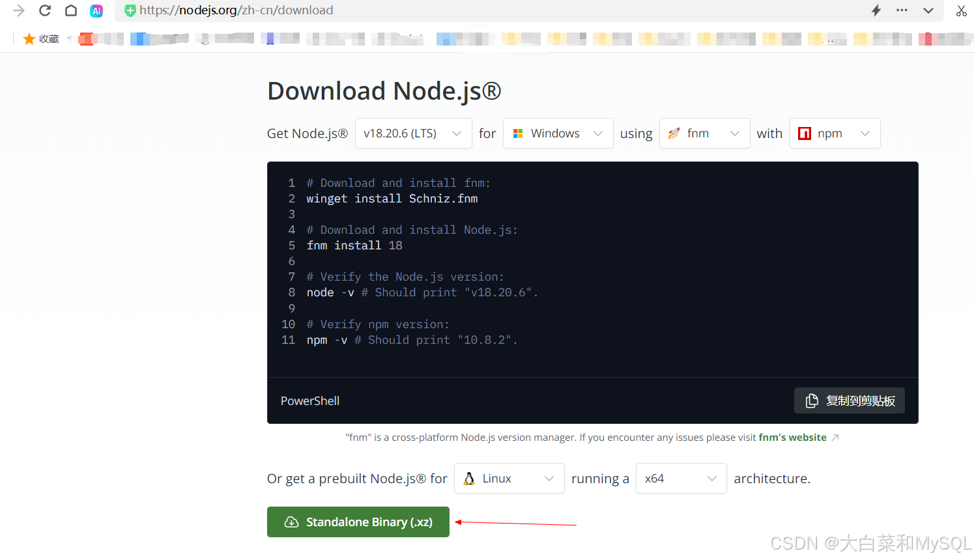Click the red npm logo icon
Screen dimensions: 974x560
pyautogui.click(x=805, y=133)
